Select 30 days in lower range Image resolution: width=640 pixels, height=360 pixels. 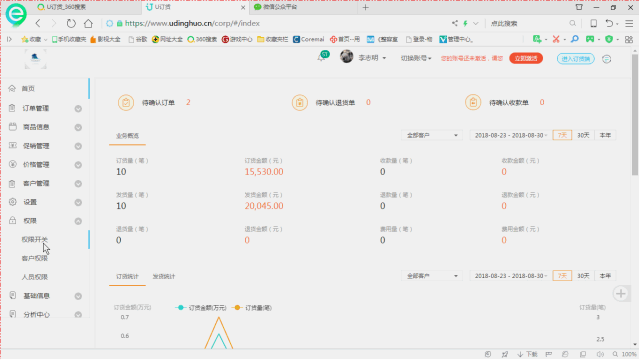(583, 276)
